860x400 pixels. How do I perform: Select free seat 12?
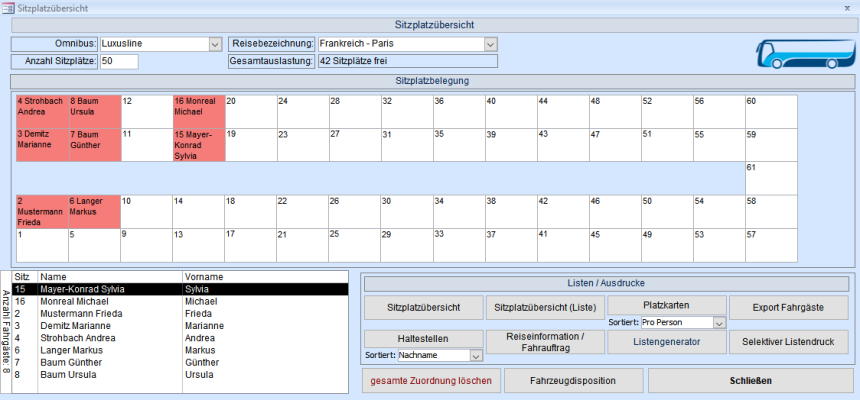coord(146,112)
